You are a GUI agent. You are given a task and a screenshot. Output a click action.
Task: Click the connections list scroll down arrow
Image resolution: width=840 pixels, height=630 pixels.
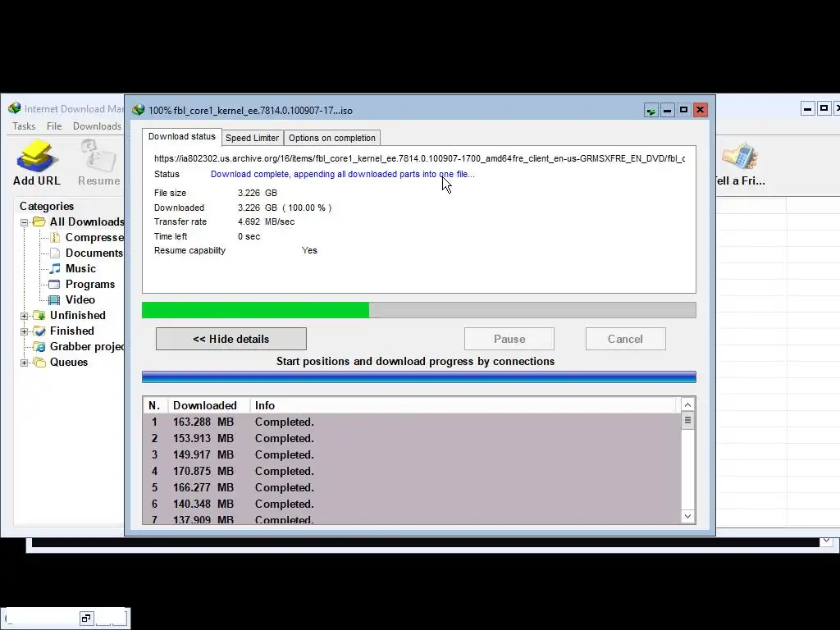[688, 517]
